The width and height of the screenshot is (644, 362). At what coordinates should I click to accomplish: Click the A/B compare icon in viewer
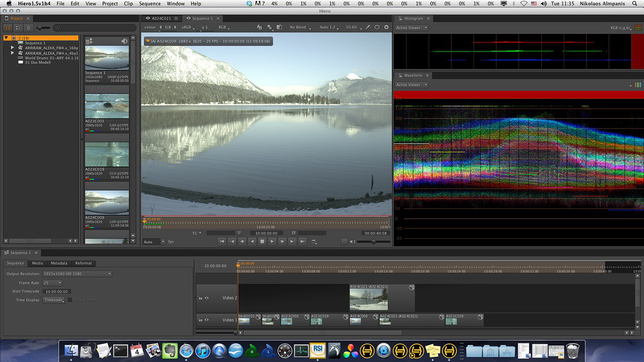(x=259, y=27)
